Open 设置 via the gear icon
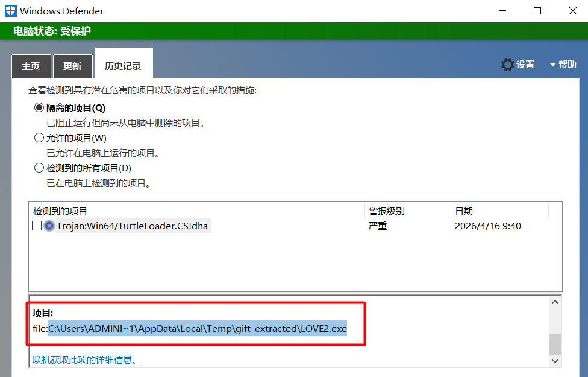 508,65
